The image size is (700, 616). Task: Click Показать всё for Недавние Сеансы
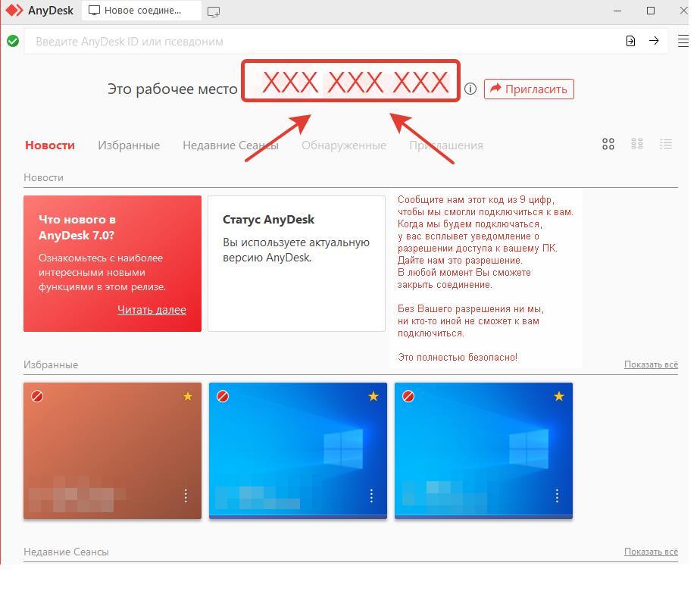651,552
